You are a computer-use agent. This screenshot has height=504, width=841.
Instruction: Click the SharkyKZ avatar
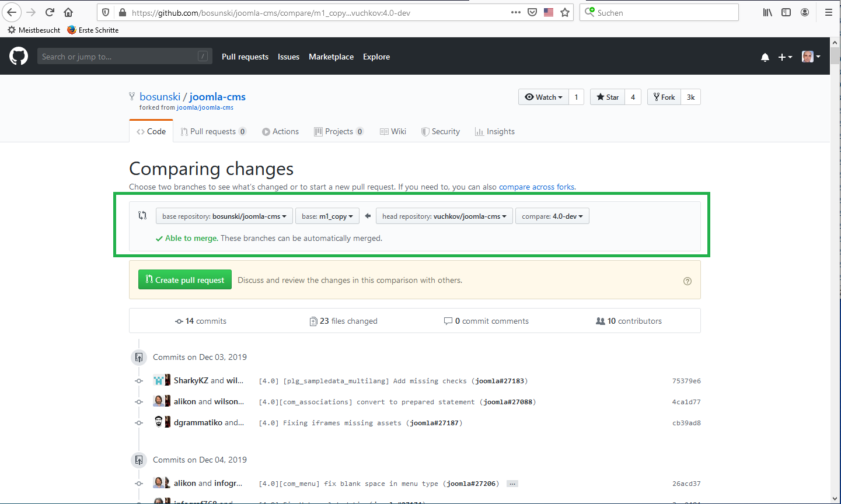tap(158, 380)
